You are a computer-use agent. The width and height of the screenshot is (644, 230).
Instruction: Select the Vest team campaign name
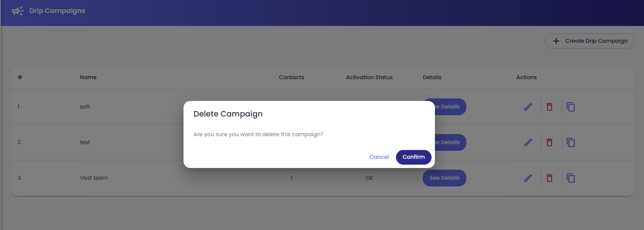94,178
